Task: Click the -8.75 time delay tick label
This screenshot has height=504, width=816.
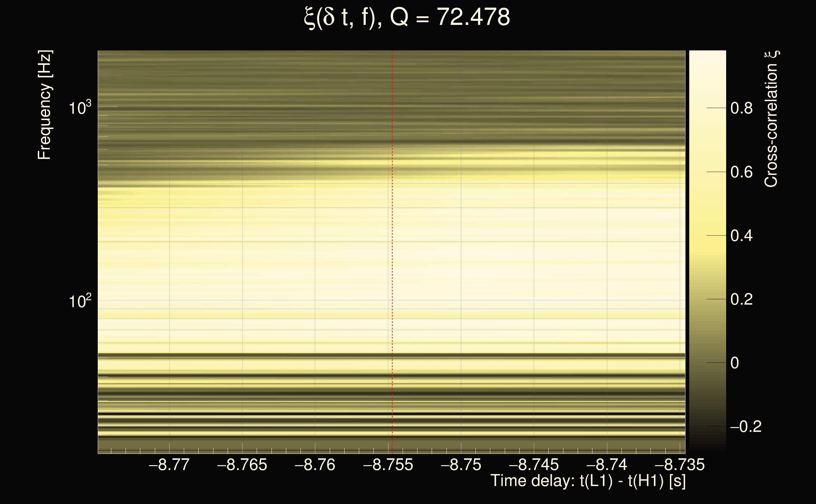Action: tap(461, 465)
